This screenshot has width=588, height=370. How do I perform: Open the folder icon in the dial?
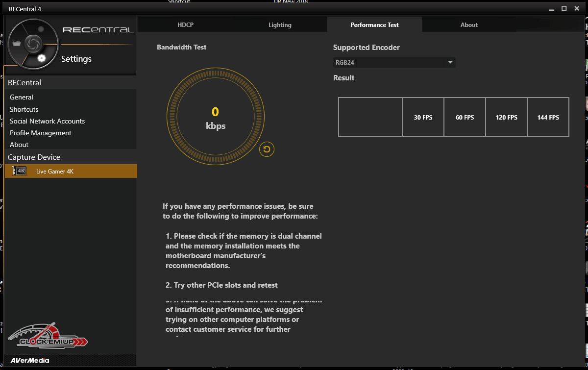[x=18, y=43]
